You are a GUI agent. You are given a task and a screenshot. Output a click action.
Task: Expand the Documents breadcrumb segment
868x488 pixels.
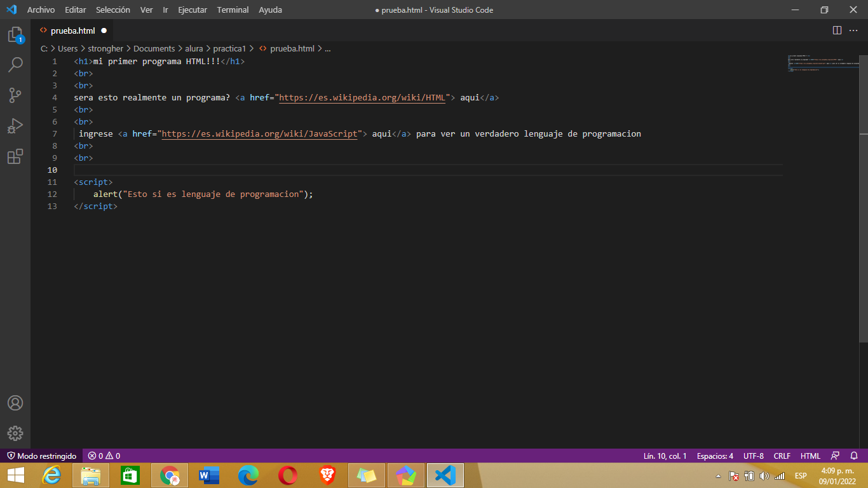(x=154, y=48)
